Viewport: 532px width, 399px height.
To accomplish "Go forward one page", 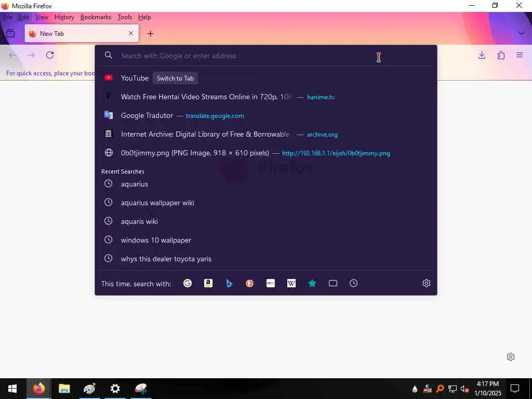I will pos(31,55).
